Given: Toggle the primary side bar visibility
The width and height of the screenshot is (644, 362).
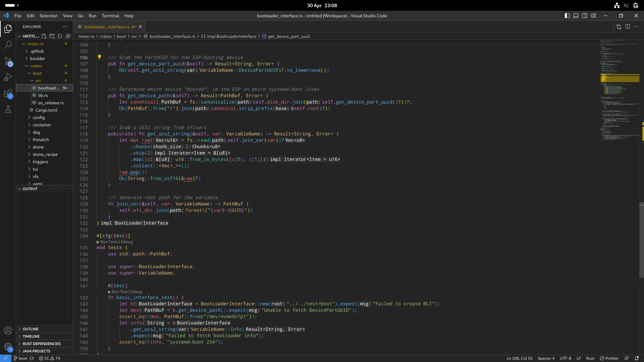Looking at the screenshot, I should click(567, 16).
